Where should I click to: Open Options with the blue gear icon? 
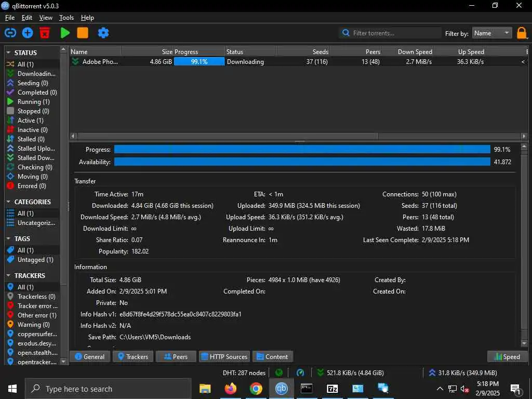pyautogui.click(x=103, y=33)
